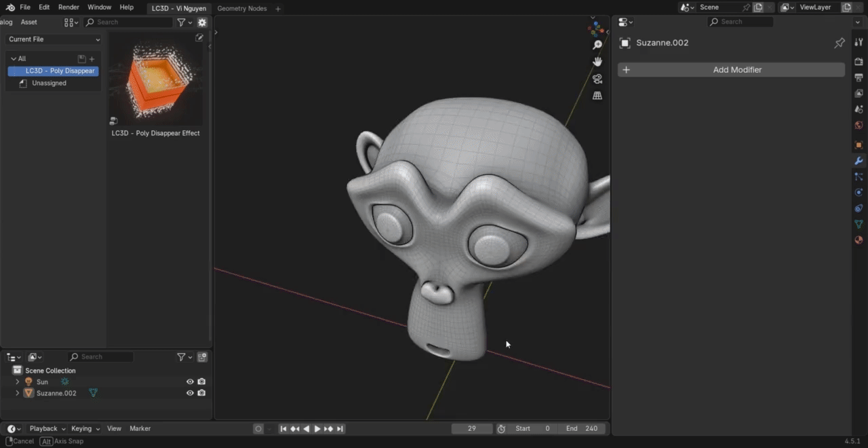Open the Window menu
868x448 pixels.
pyautogui.click(x=99, y=7)
